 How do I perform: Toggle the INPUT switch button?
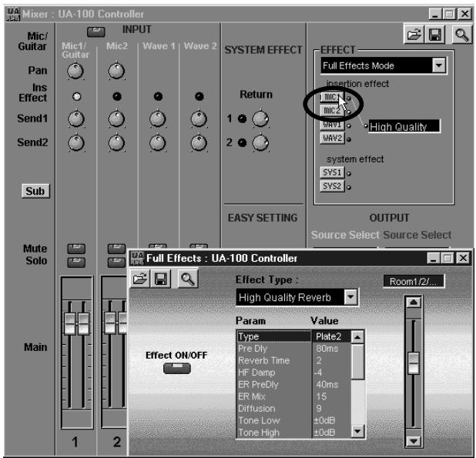coord(96,32)
